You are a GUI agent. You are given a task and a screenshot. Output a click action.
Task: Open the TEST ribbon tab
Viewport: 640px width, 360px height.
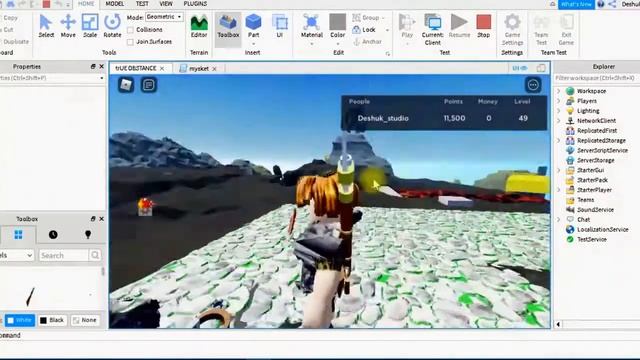[142, 4]
